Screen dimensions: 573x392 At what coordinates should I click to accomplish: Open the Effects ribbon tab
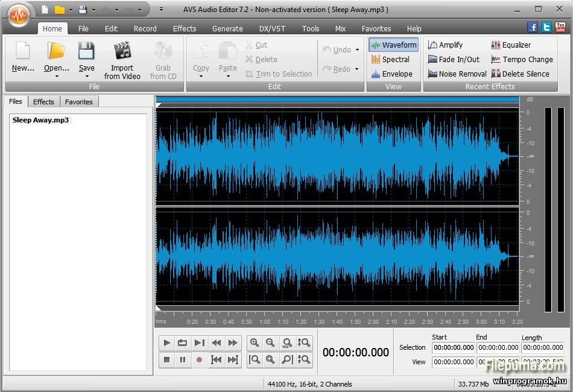184,28
